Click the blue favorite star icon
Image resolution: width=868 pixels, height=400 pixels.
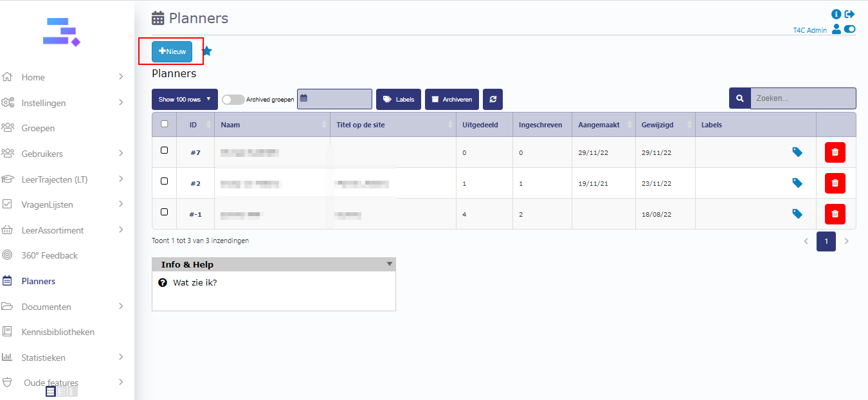206,51
